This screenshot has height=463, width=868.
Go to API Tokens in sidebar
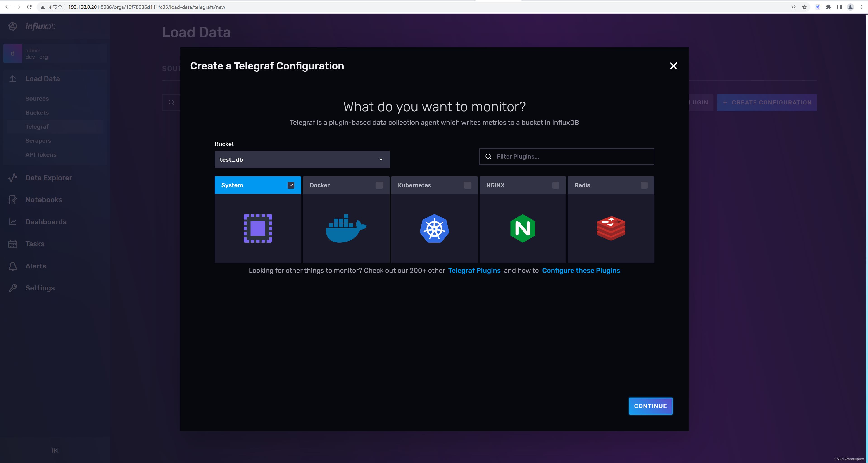coord(41,155)
